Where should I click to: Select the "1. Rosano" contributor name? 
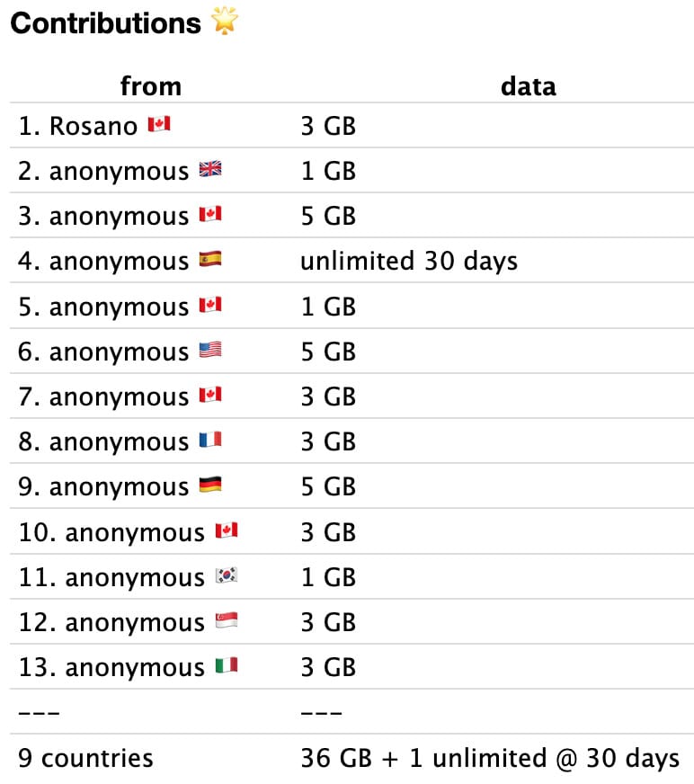coord(78,126)
